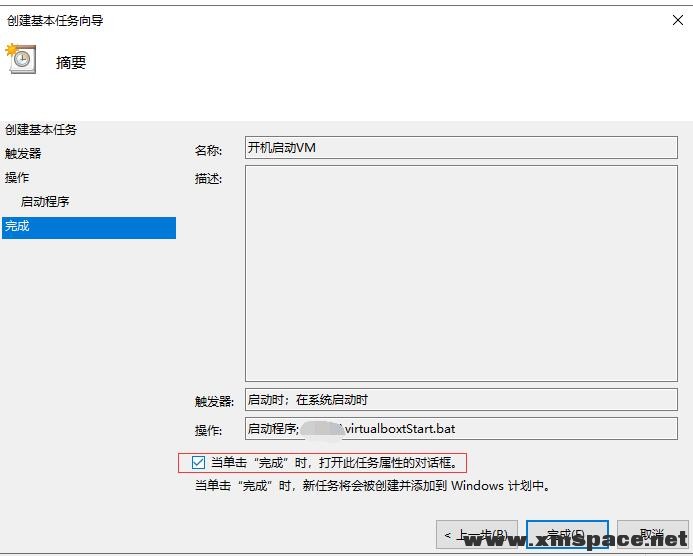Close the 创建基本任务向导 dialog
Screen dimensions: 693x556
pos(678,20)
